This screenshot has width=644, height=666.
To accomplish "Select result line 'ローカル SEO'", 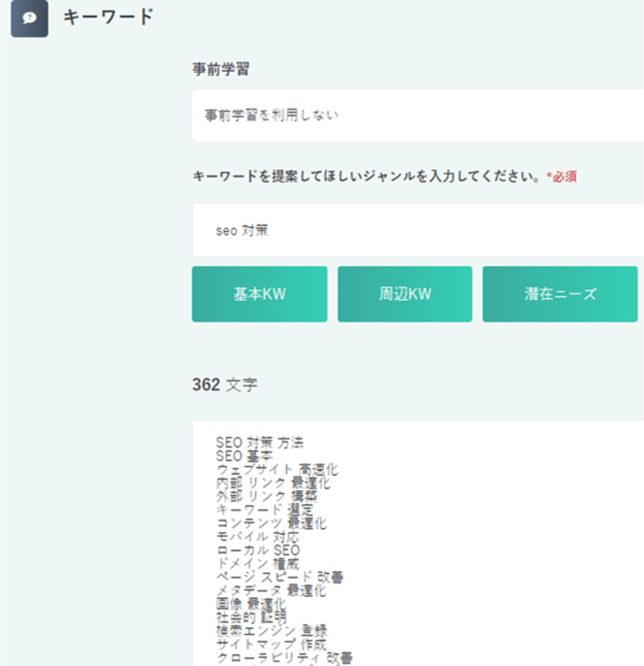I will (258, 550).
